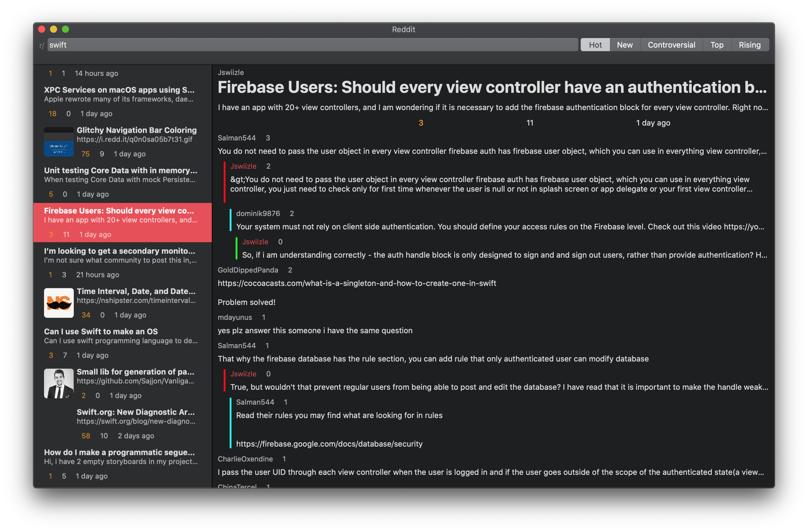Open the XPC Services on macOS post
Viewport: 808px width, 532px height.
point(119,90)
